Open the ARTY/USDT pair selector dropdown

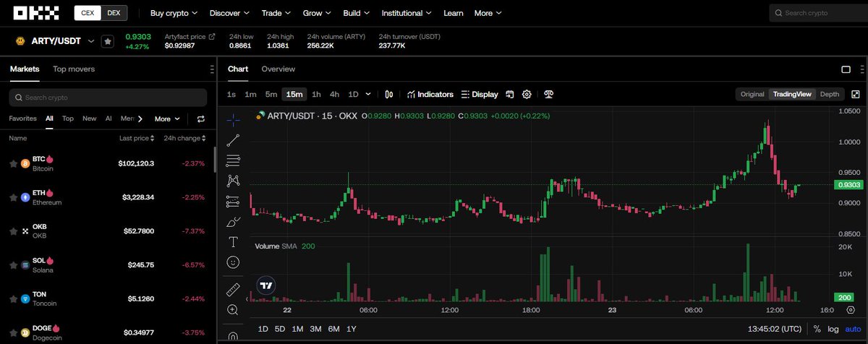[91, 41]
